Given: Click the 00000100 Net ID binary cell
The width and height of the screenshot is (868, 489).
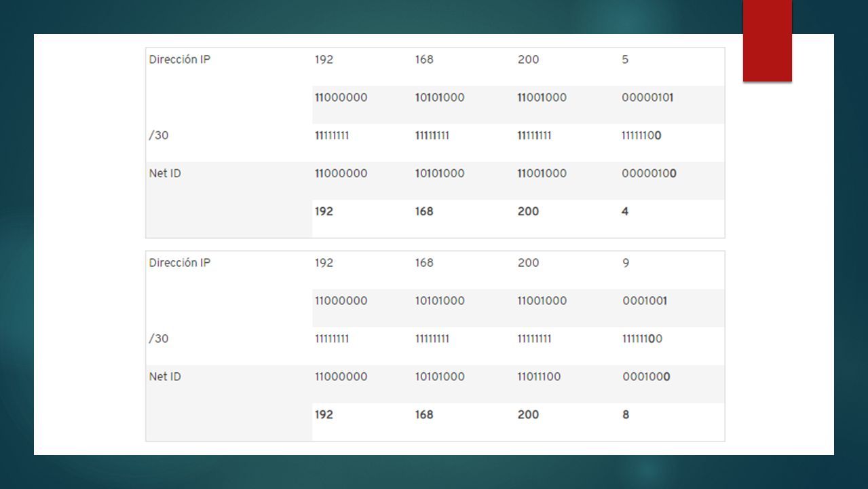Looking at the screenshot, I should (x=649, y=174).
